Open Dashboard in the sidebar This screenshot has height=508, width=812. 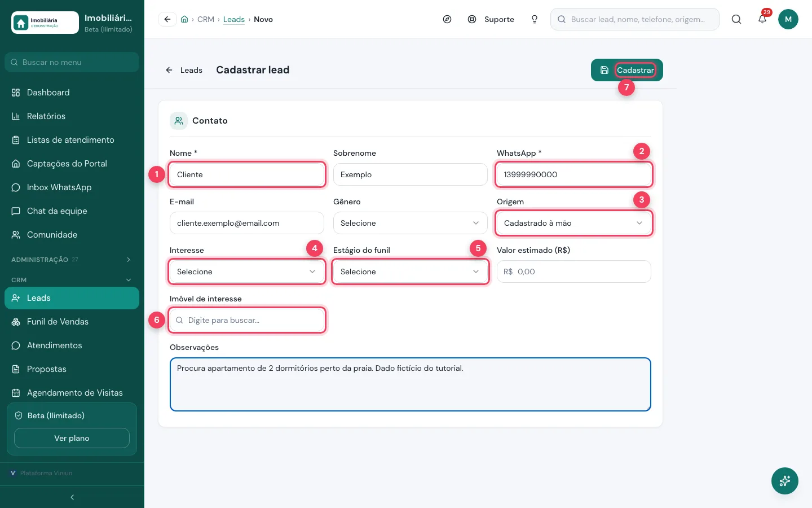[x=72, y=93]
